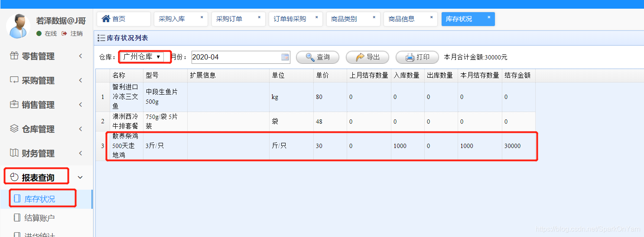Click the book icon beside 财务管理
Image resolution: width=644 pixels, height=237 pixels.
[14, 153]
